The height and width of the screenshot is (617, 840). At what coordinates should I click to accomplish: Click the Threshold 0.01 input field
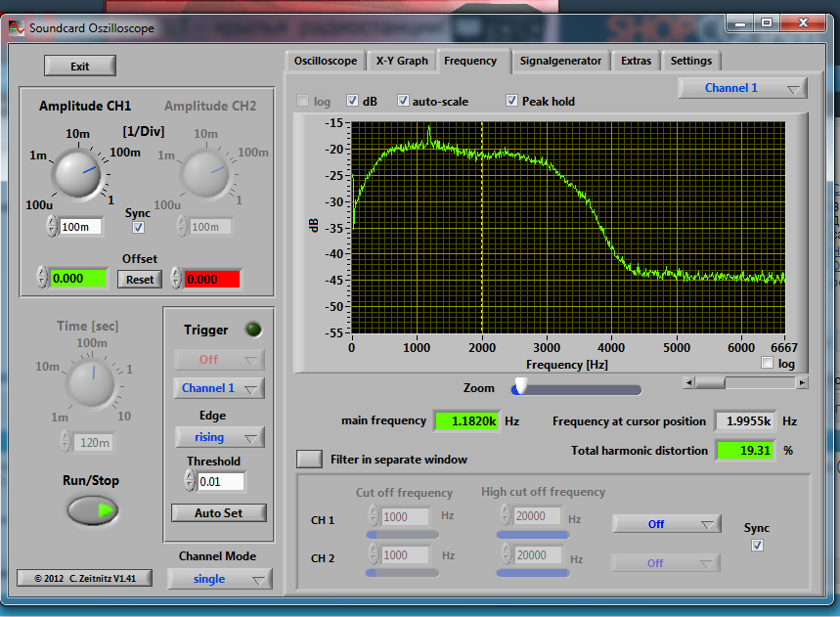click(x=221, y=481)
